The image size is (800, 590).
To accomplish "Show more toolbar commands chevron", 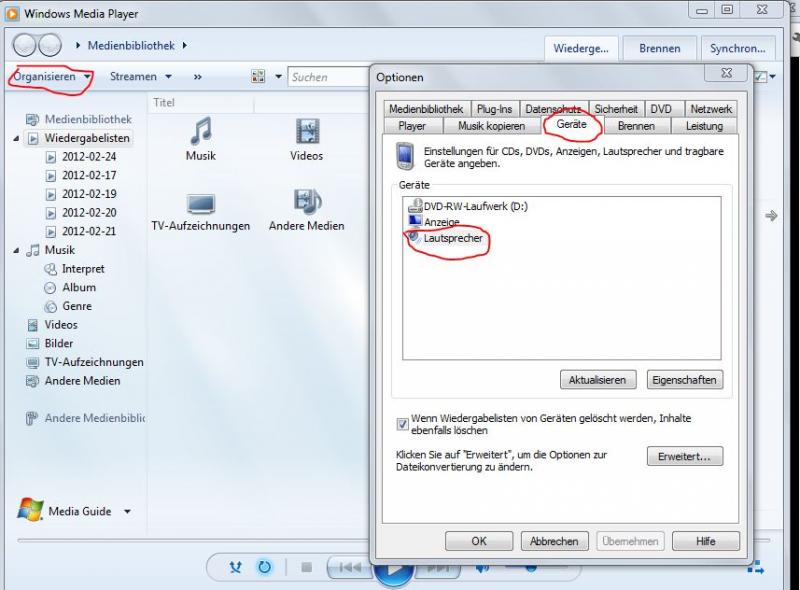I will [x=197, y=77].
